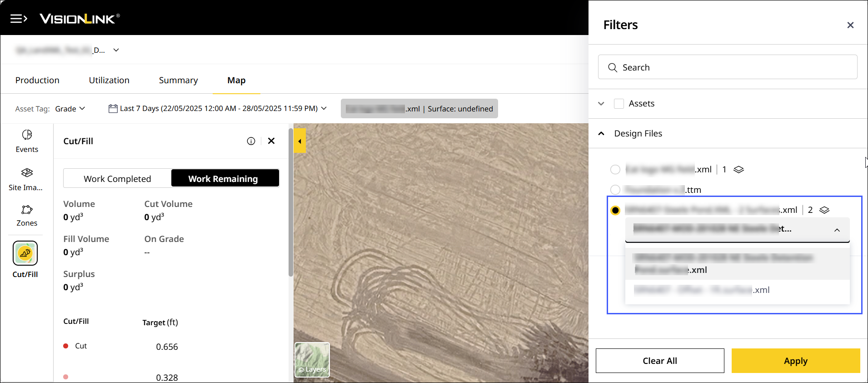Click the Clear All button
This screenshot has height=383, width=868.
click(659, 361)
